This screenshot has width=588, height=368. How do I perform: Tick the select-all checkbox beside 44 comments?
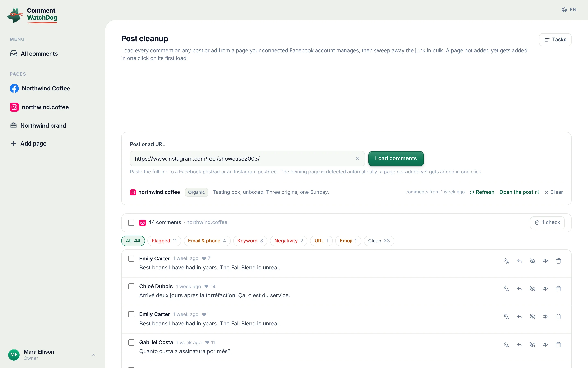pos(131,222)
